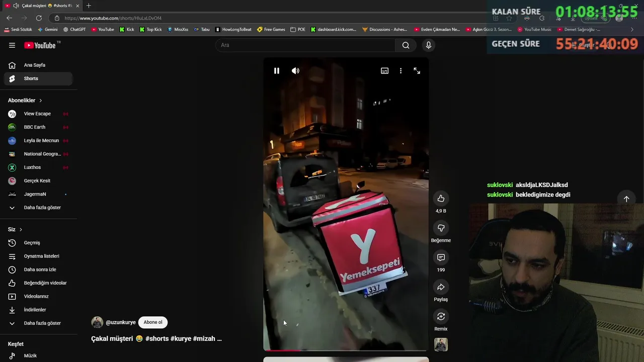Open Ana Sayfa in the sidebar
This screenshot has height=362, width=644.
(38, 65)
